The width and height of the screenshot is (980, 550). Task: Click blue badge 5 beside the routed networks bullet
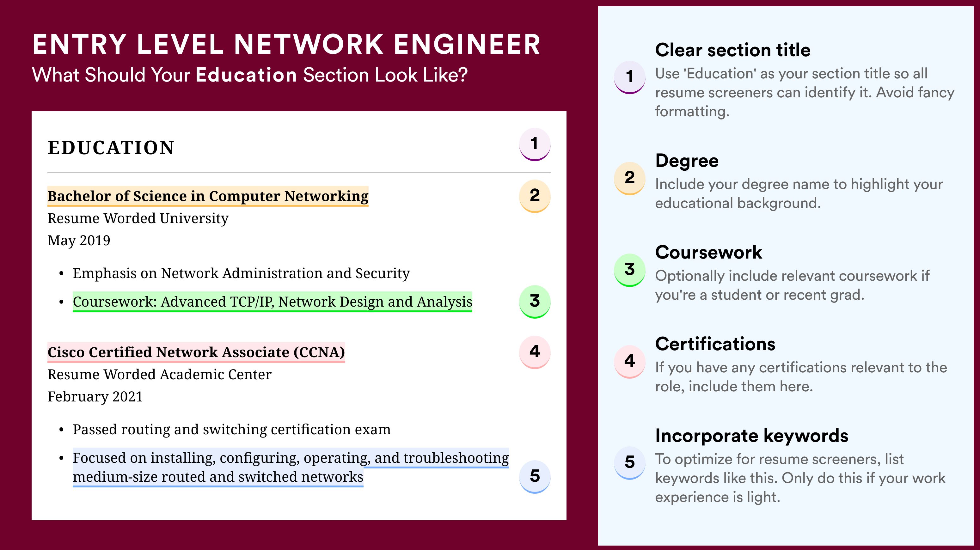tap(535, 477)
